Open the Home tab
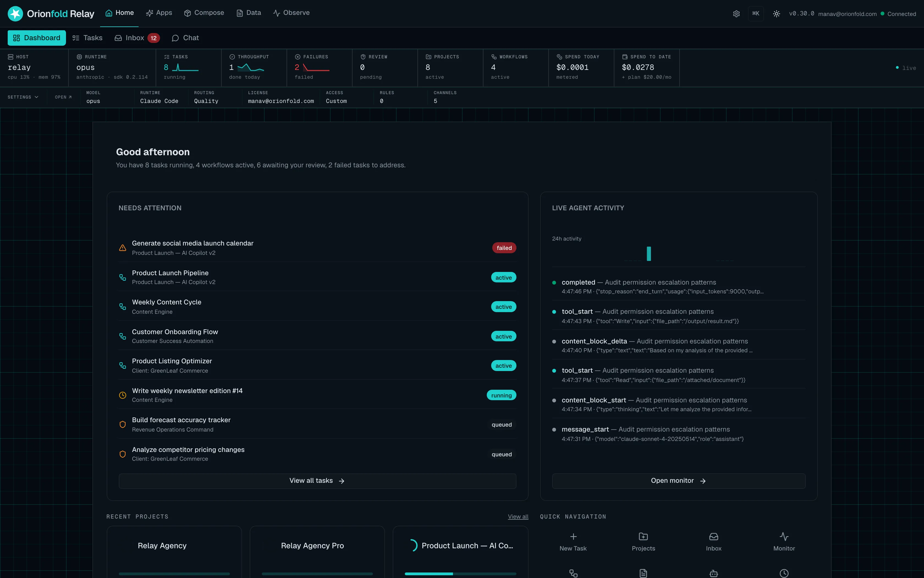Screen dimensions: 924x578 (x=119, y=13)
